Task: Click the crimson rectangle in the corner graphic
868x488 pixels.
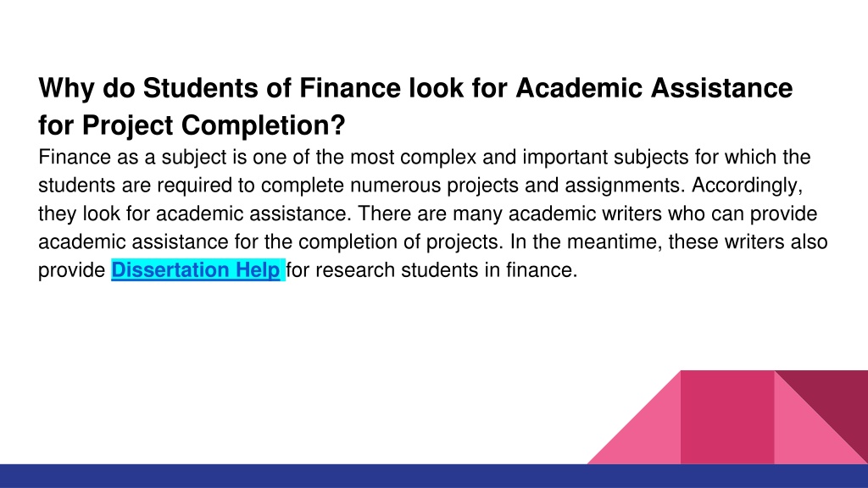Action: pyautogui.click(x=726, y=417)
